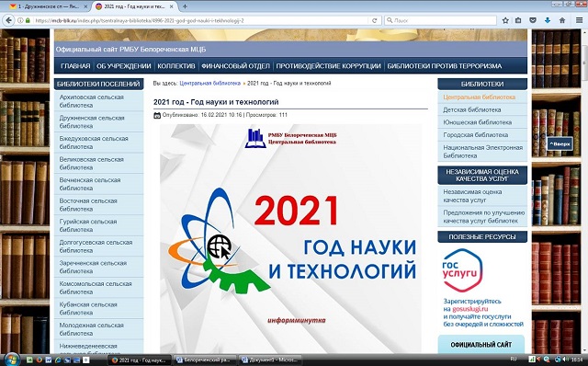Open Великовская сельская библиотека link
Screen dimensions: 588x366
92,164
